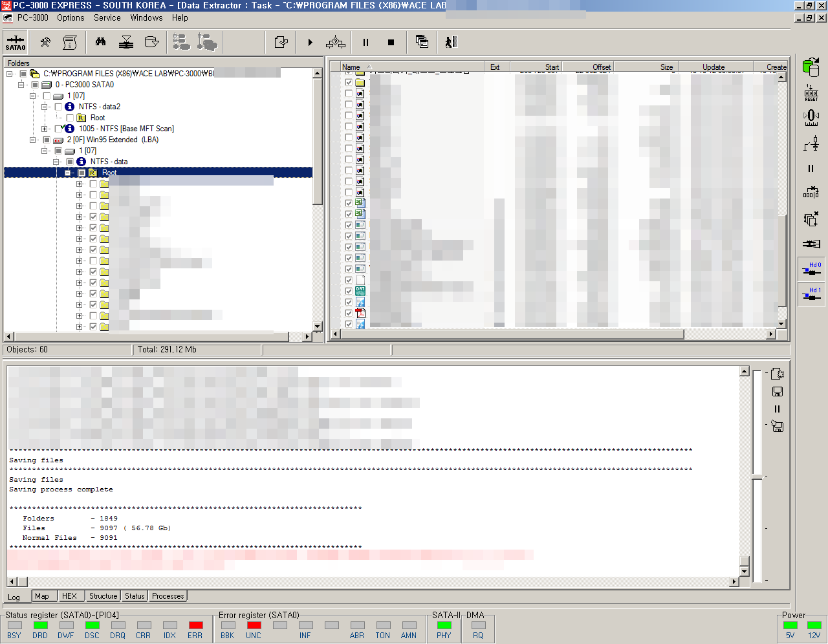The width and height of the screenshot is (828, 644).
Task: Sort file list by Offset column
Action: pos(588,67)
